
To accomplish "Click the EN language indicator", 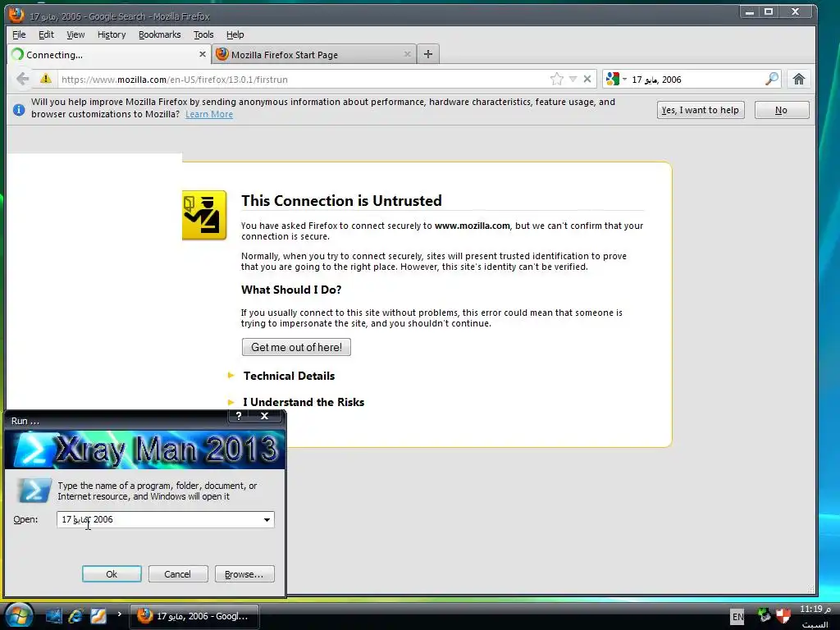I will pos(737,617).
